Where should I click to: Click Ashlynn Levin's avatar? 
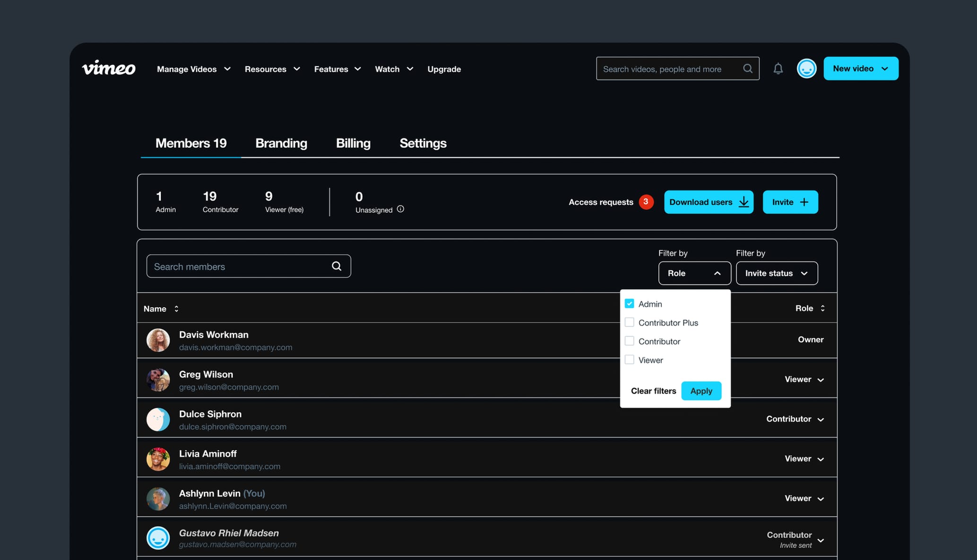click(x=158, y=499)
